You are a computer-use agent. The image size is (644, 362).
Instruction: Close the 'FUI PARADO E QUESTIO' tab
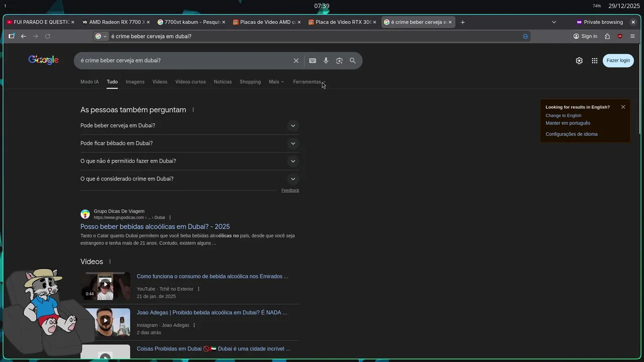point(72,22)
